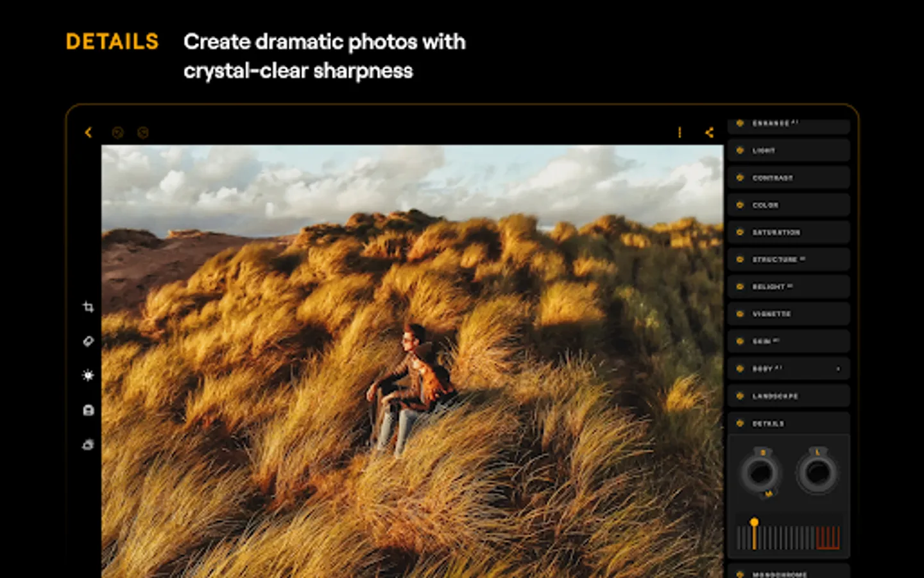Screen dimensions: 924x578
Task: Open the Adjust brightness tool on the left sidebar
Action: [x=88, y=376]
